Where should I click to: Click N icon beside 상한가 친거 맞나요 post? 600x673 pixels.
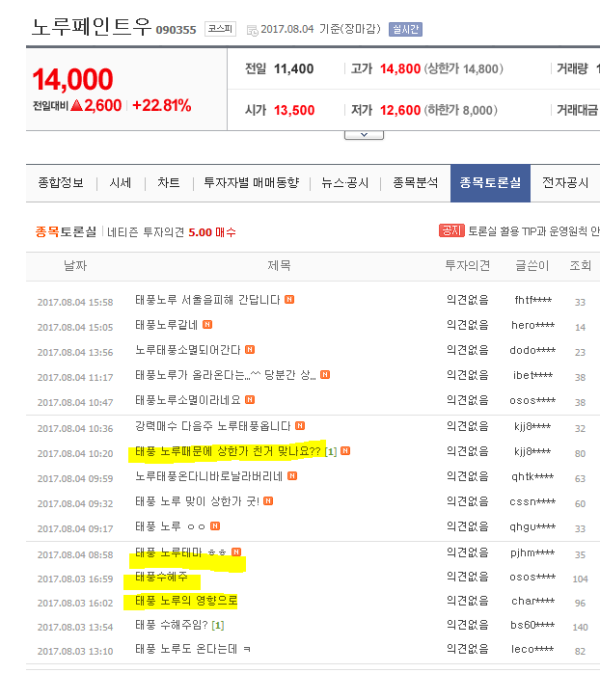point(345,451)
